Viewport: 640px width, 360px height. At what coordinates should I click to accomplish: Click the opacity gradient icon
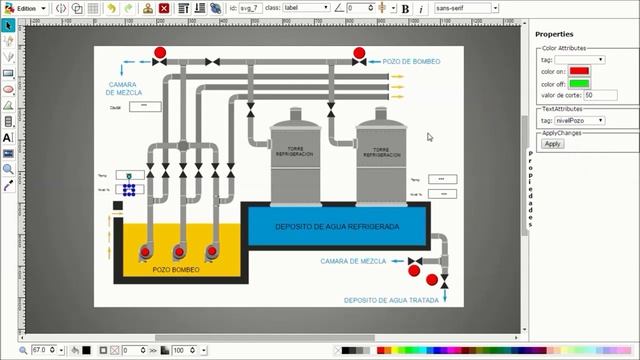pyautogui.click(x=165, y=350)
